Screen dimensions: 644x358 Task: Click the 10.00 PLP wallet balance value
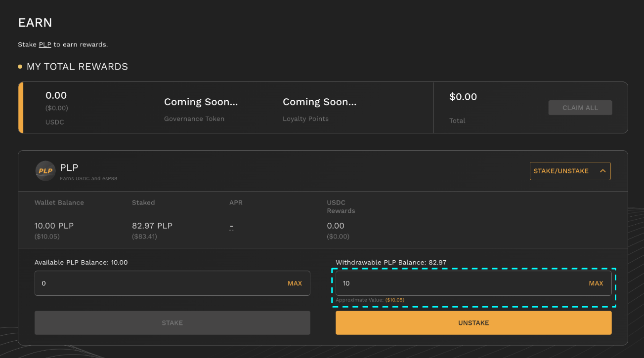click(x=54, y=226)
